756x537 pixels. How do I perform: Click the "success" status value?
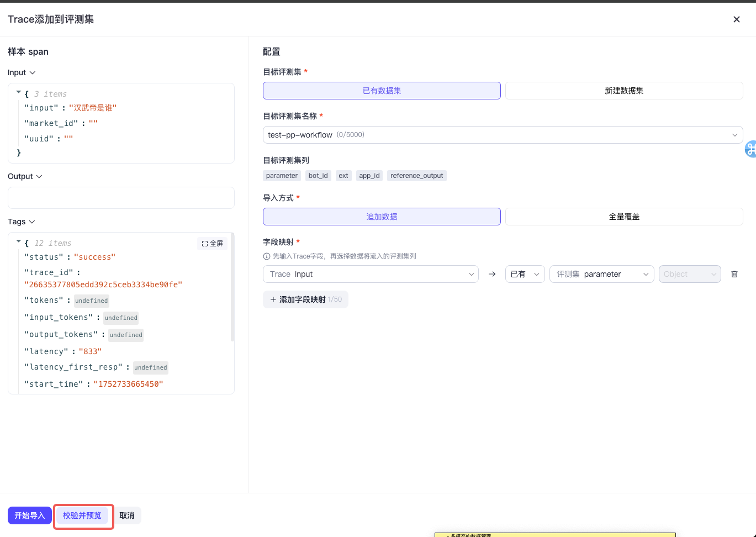click(x=94, y=257)
